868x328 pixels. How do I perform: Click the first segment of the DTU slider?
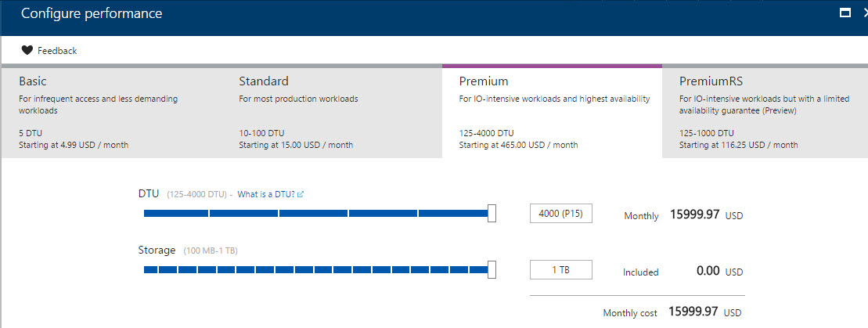(175, 213)
